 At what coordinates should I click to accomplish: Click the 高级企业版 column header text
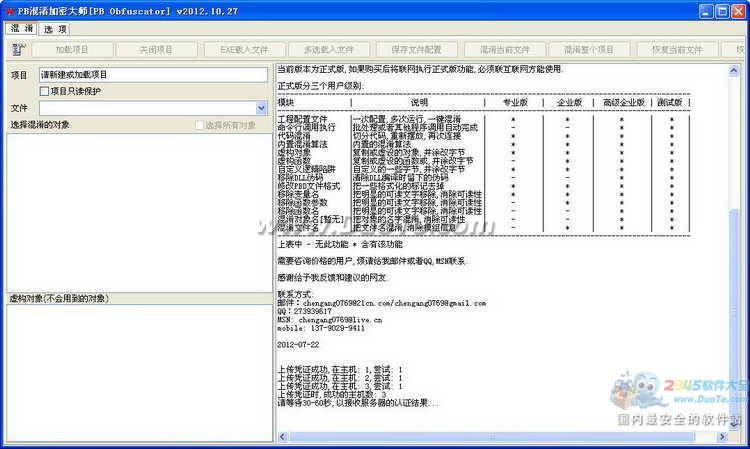click(623, 102)
